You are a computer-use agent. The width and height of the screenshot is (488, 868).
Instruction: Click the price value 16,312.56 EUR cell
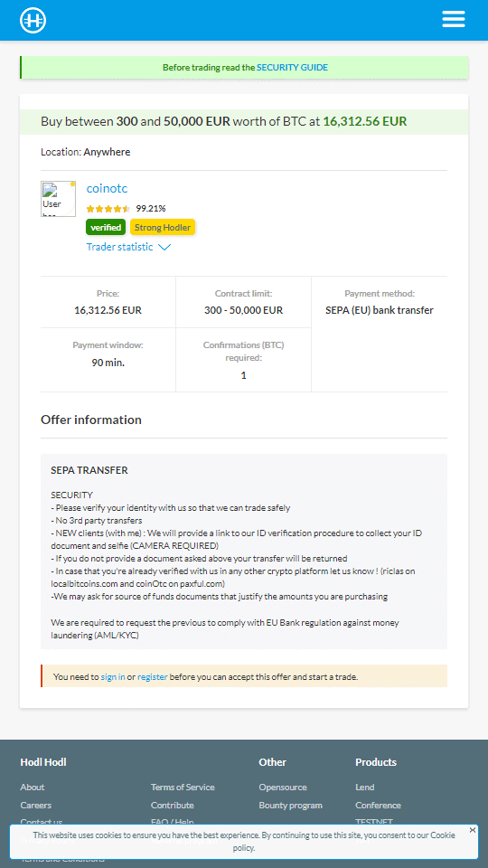click(108, 310)
